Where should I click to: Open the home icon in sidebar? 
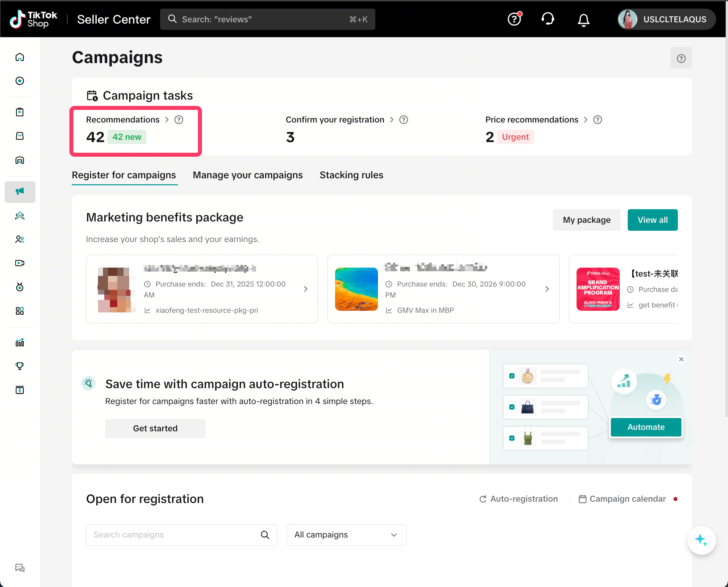tap(20, 57)
